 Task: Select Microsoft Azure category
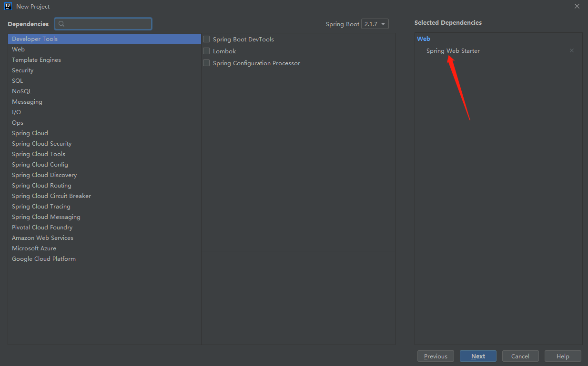click(x=104, y=248)
